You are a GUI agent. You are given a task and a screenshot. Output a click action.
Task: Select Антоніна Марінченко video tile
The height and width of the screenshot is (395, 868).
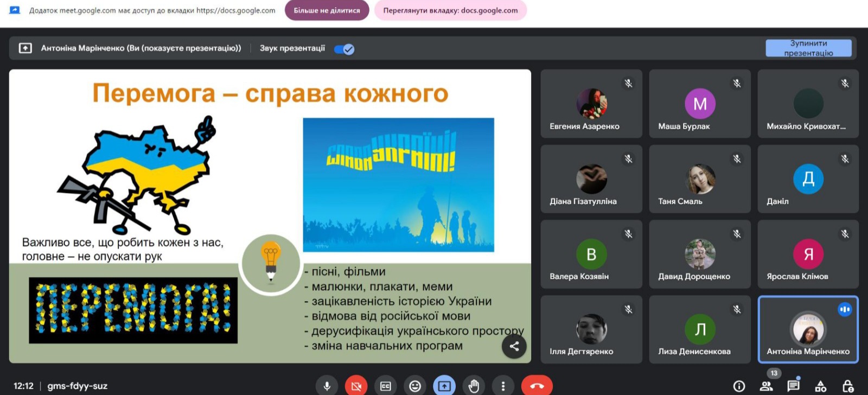pyautogui.click(x=808, y=329)
